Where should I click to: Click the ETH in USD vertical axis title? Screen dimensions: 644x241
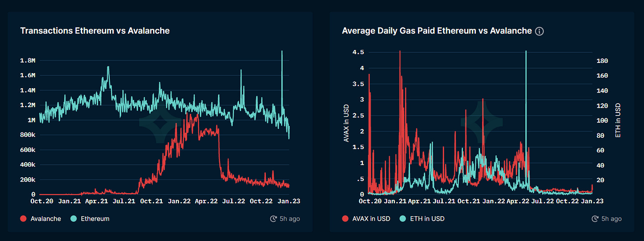(618, 120)
